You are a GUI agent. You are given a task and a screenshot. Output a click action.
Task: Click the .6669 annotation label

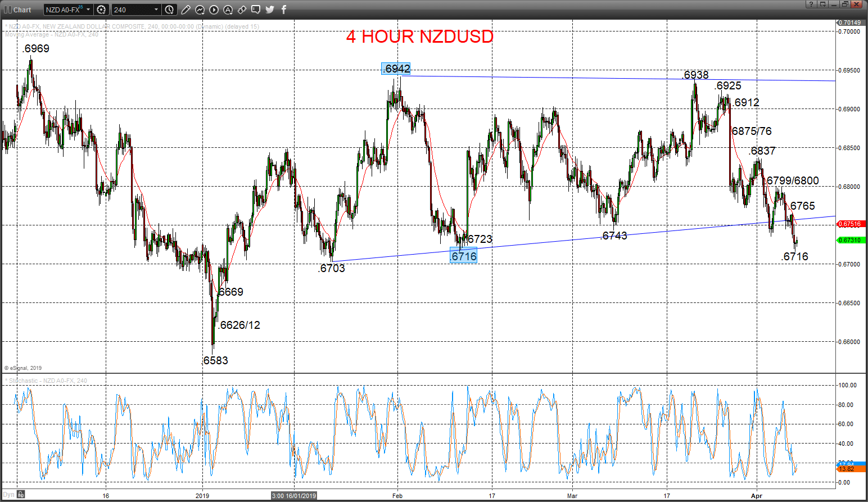click(x=230, y=292)
